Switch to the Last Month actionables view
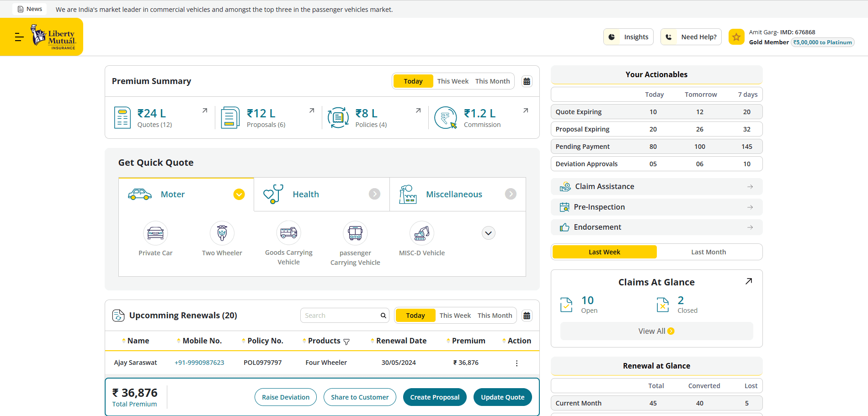The height and width of the screenshot is (416, 868). (708, 252)
